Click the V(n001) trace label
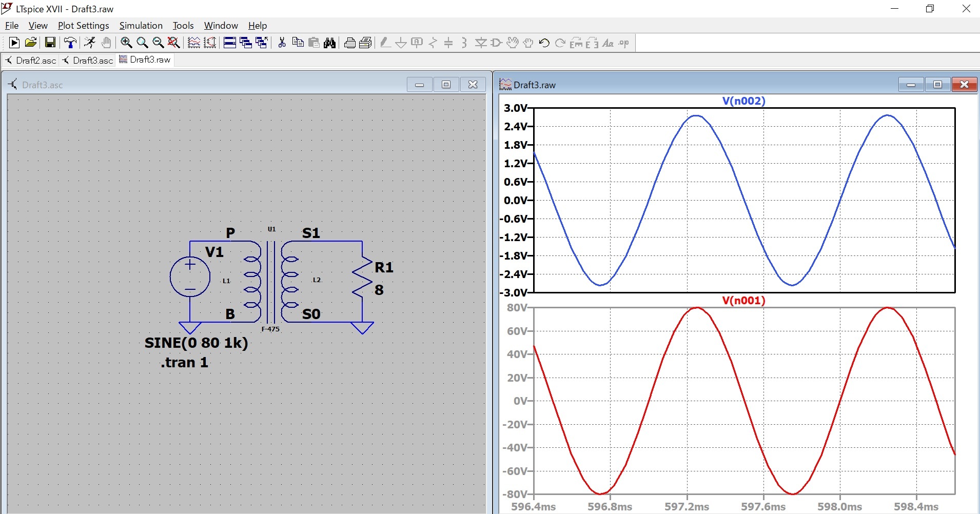Image resolution: width=980 pixels, height=514 pixels. tap(743, 301)
